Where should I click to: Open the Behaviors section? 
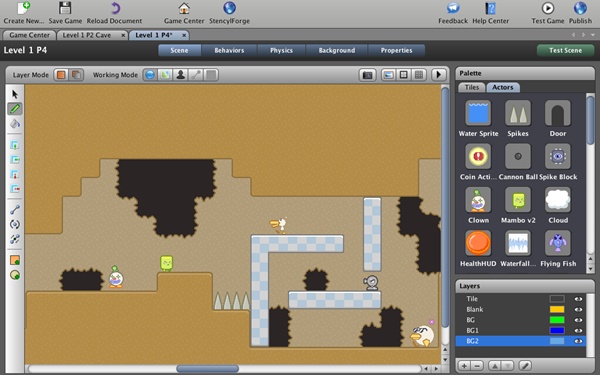tap(229, 51)
